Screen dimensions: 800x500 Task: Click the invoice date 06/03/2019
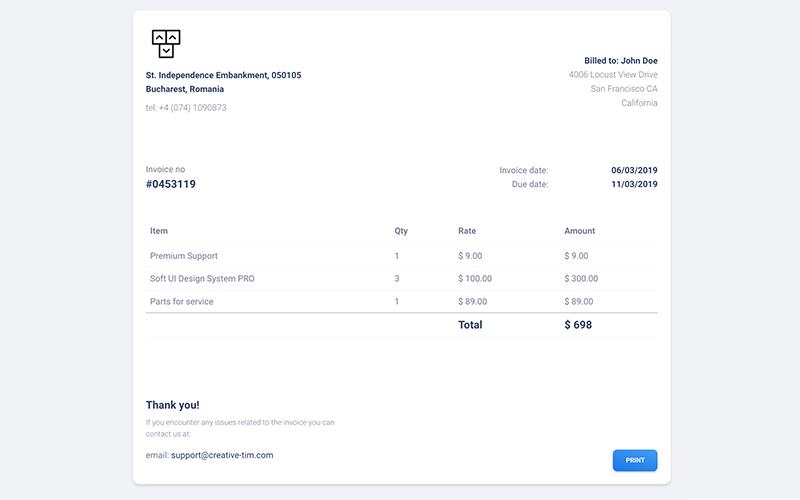pos(634,170)
